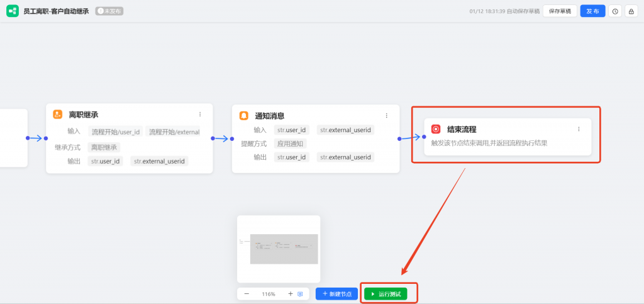Click the canvas minimap thumbnail

tap(279, 249)
